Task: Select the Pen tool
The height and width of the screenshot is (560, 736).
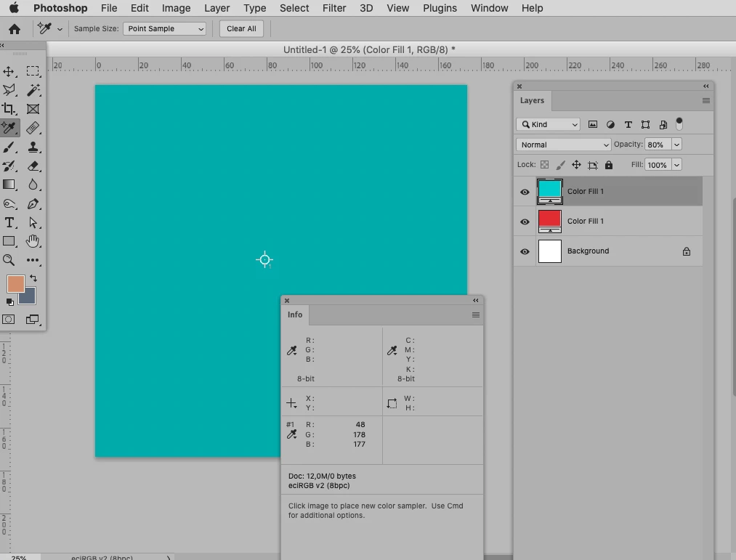Action: pyautogui.click(x=33, y=203)
